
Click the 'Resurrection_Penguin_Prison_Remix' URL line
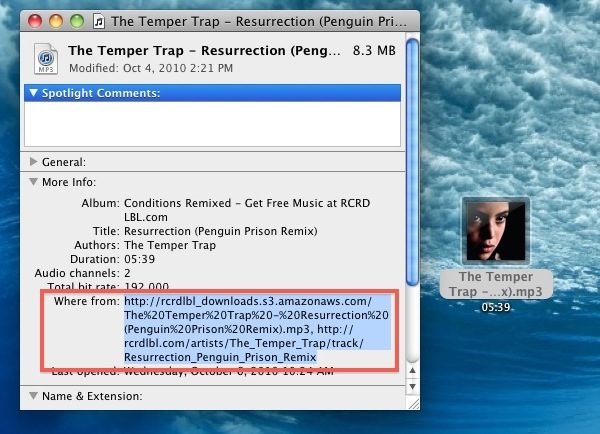tap(220, 357)
